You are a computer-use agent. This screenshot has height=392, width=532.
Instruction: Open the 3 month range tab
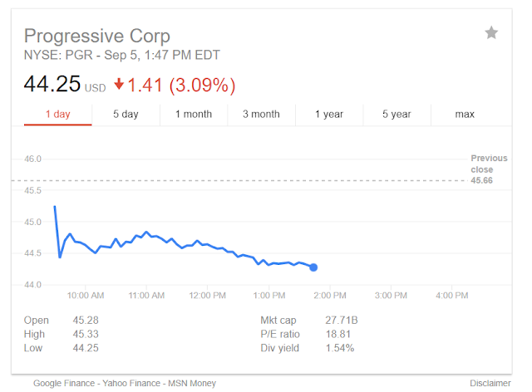261,114
